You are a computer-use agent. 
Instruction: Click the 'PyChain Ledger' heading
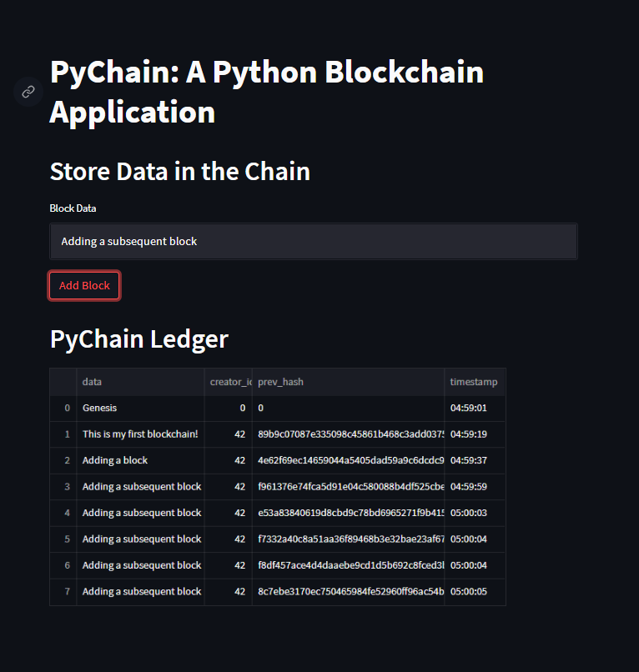pyautogui.click(x=138, y=339)
